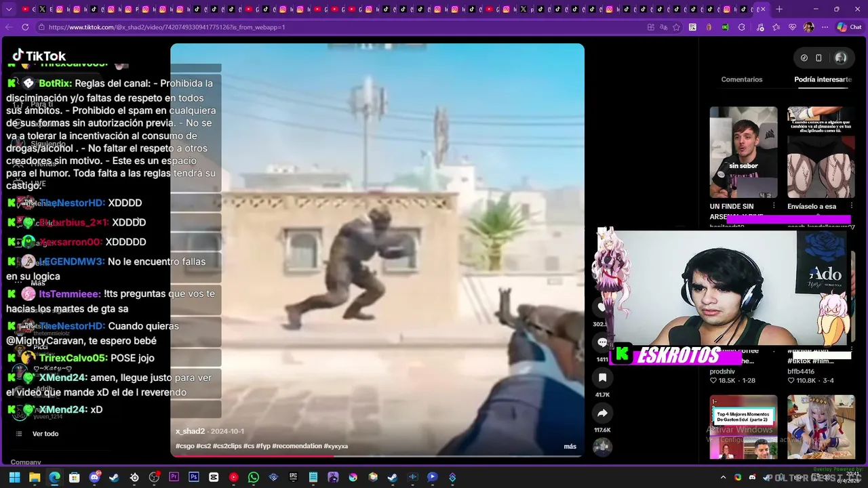Open Copilot Chat button
The width and height of the screenshot is (868, 488).
(x=849, y=27)
